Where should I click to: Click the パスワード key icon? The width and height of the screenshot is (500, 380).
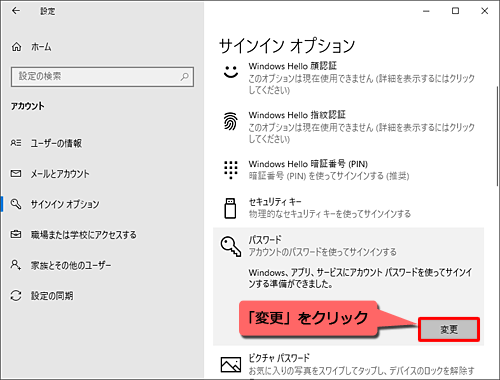click(x=231, y=247)
